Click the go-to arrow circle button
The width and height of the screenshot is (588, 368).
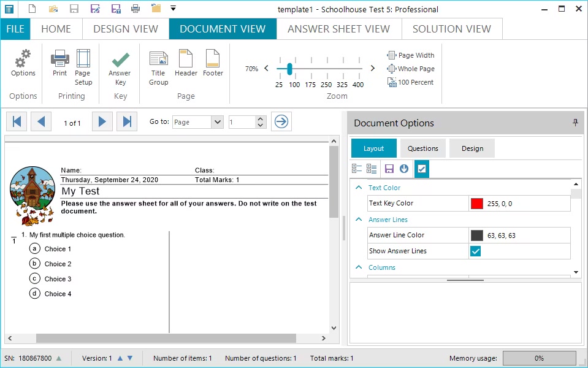click(281, 121)
